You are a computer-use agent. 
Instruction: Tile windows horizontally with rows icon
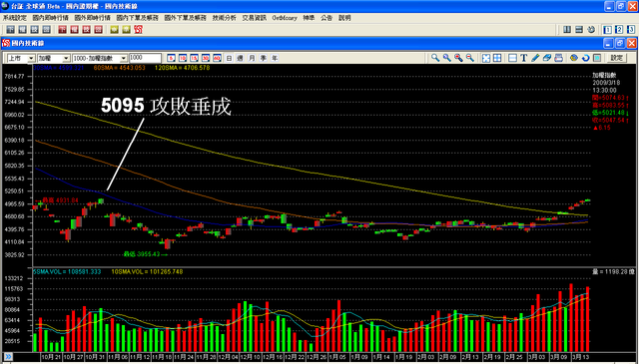(579, 29)
